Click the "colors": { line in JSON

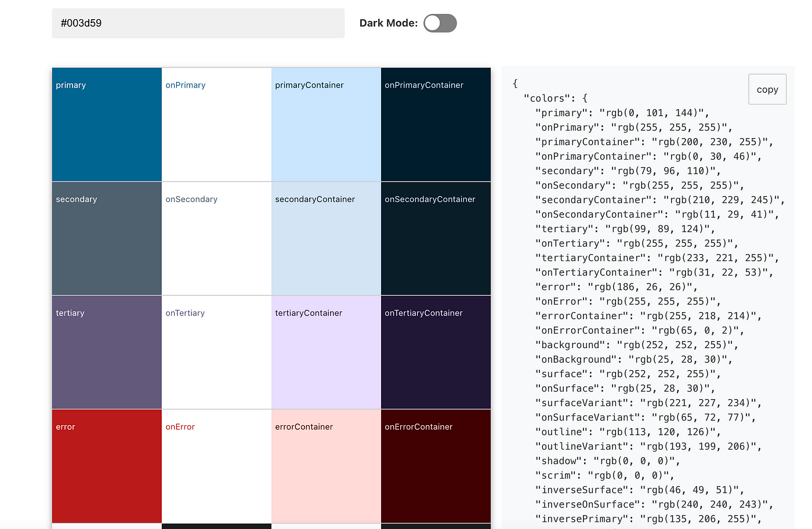[556, 98]
